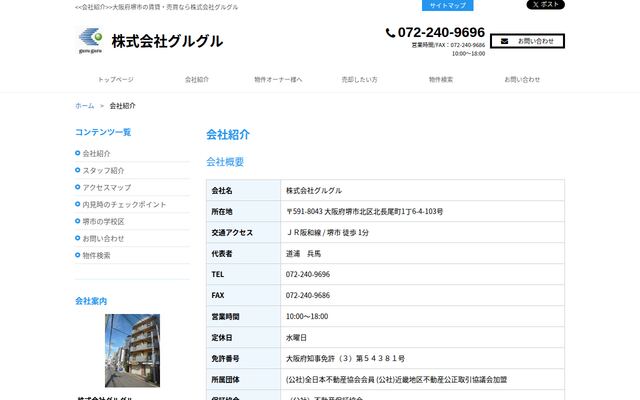The image size is (640, 400).
Task: Open 物件検索 in the navigation bar
Action: [x=441, y=80]
